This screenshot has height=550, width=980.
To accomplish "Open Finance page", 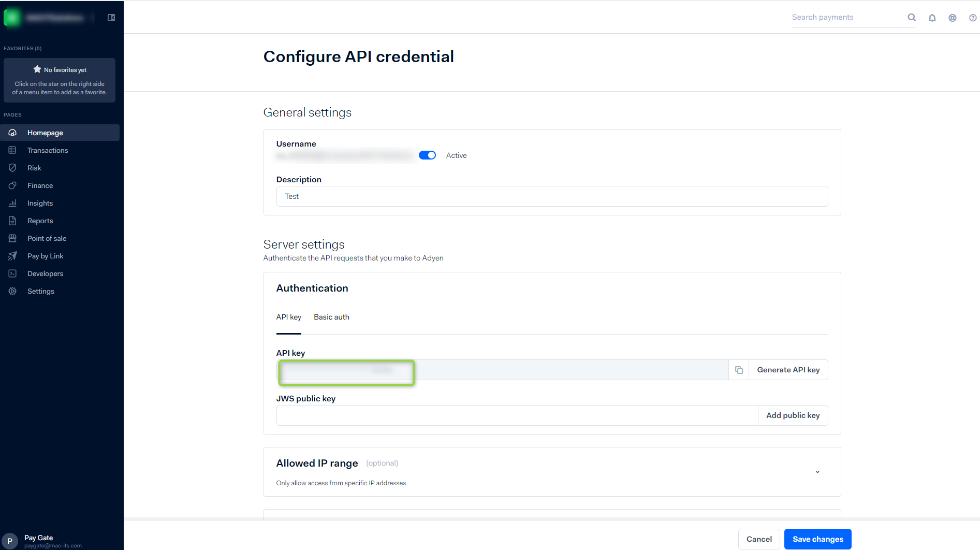I will tap(60, 185).
